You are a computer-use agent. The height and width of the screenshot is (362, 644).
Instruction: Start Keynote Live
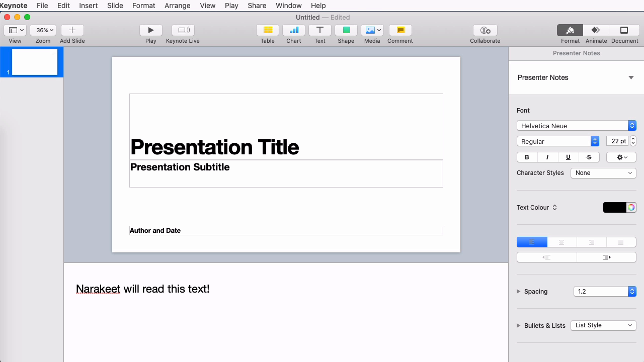[183, 30]
